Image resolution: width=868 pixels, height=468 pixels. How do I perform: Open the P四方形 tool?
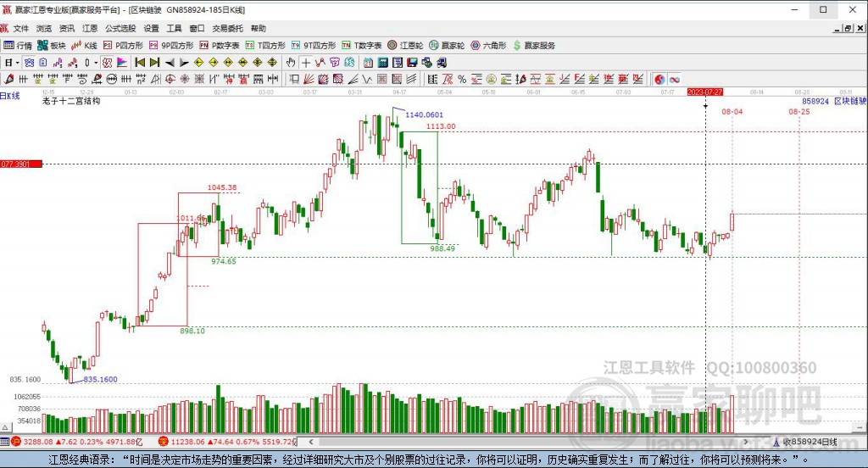click(x=123, y=46)
